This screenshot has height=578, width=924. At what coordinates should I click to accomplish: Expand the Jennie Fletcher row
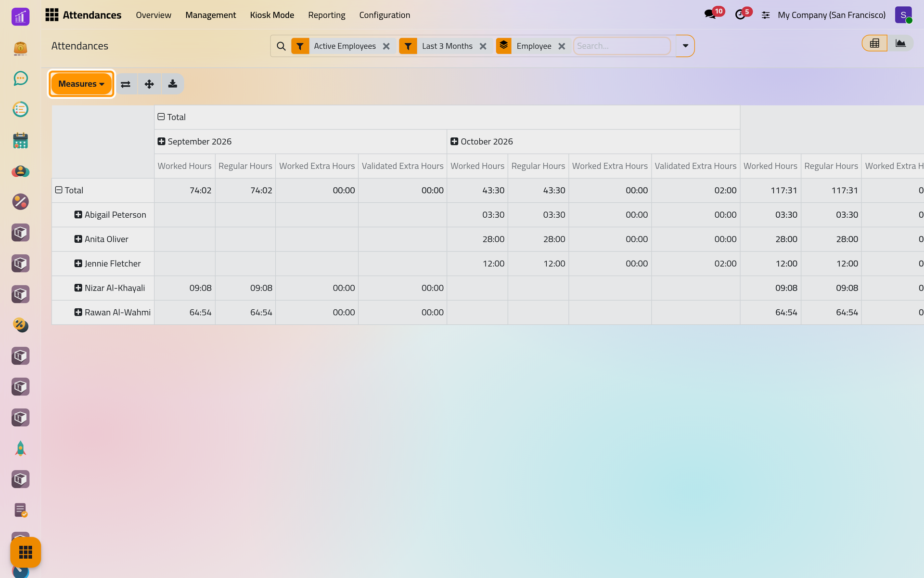[78, 263]
